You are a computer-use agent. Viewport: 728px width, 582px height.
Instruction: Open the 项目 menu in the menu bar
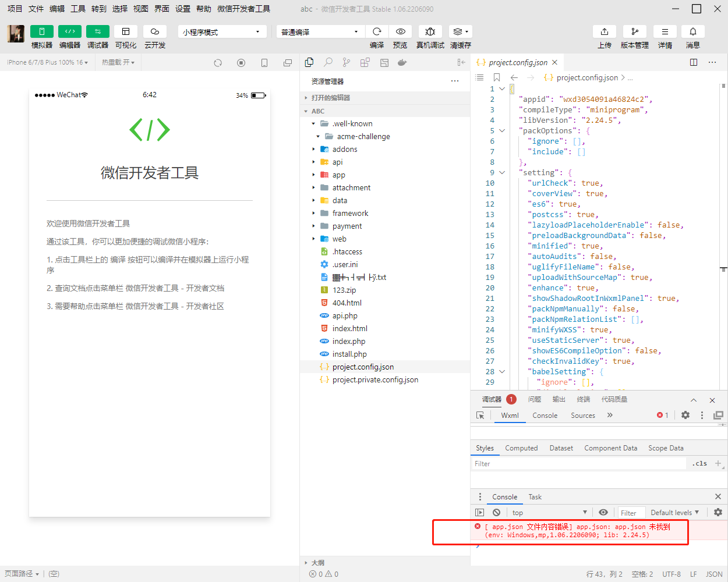[15, 9]
